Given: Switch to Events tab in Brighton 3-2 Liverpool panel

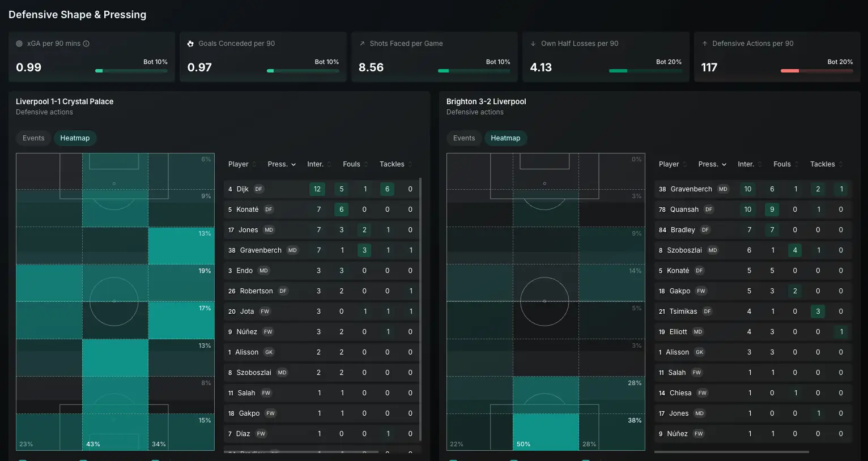Looking at the screenshot, I should click(x=464, y=138).
